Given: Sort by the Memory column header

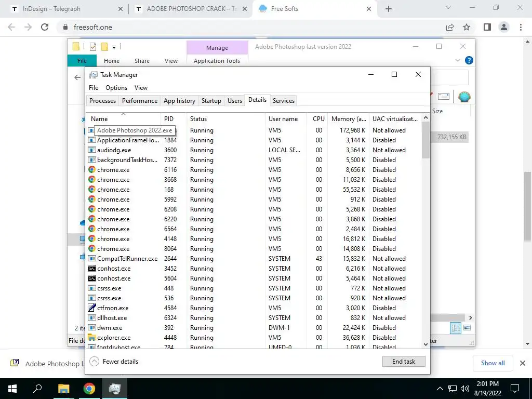Looking at the screenshot, I should coord(349,119).
